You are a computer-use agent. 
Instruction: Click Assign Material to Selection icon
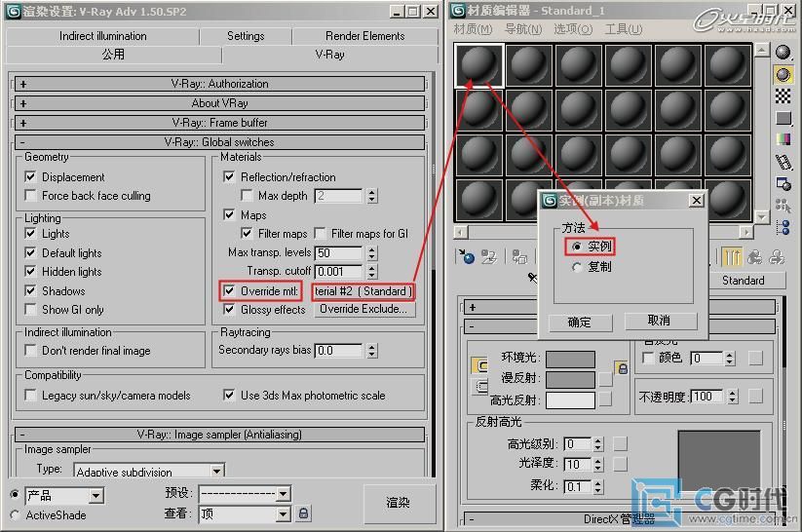(x=519, y=256)
